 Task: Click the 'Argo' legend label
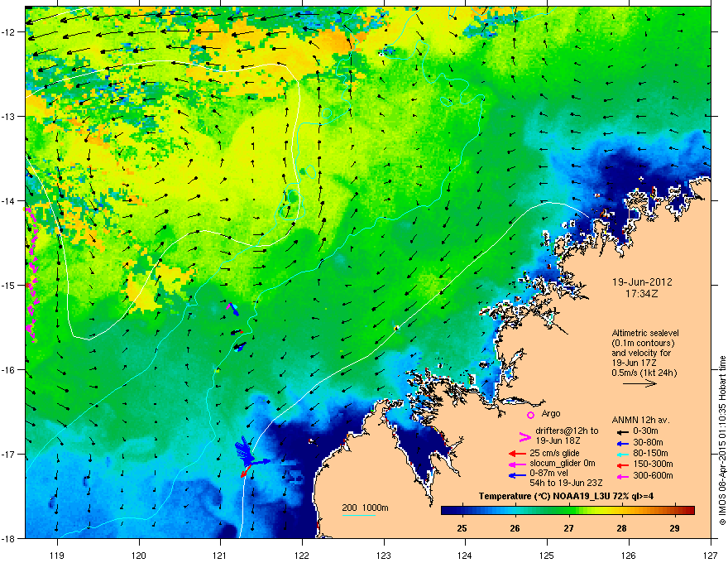point(551,413)
